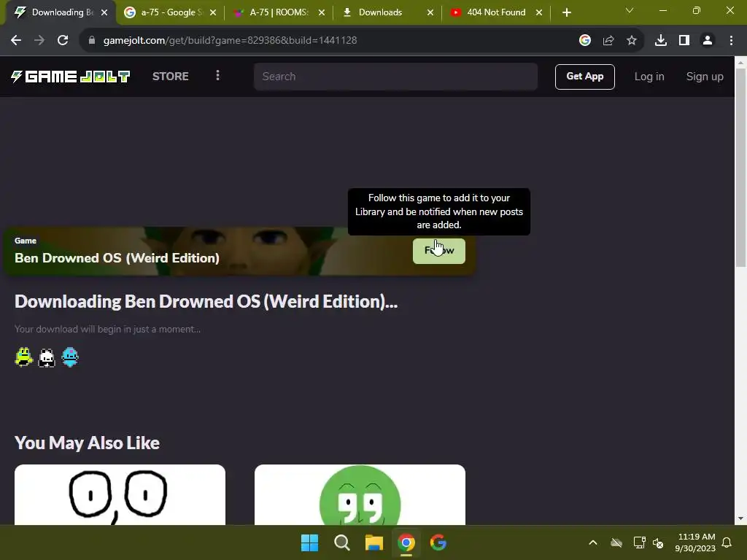The height and width of the screenshot is (560, 747).
Task: Click the Game Jolt logo
Action: (71, 76)
